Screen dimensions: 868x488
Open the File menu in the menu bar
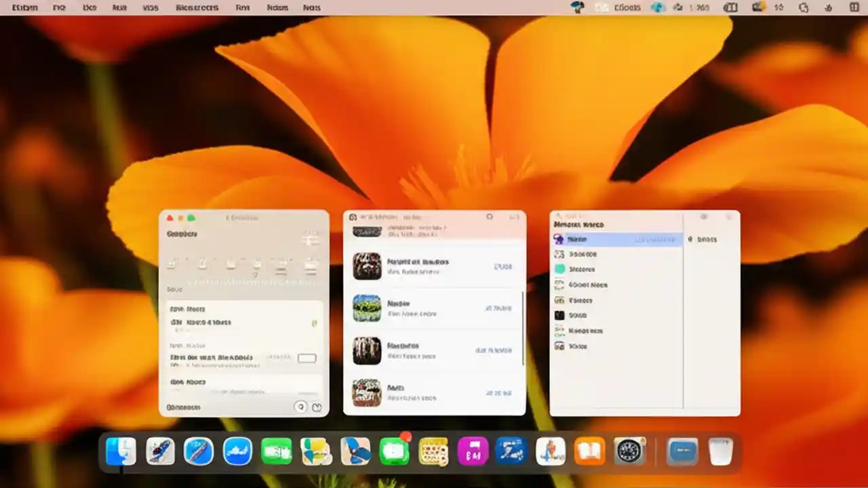coord(59,7)
